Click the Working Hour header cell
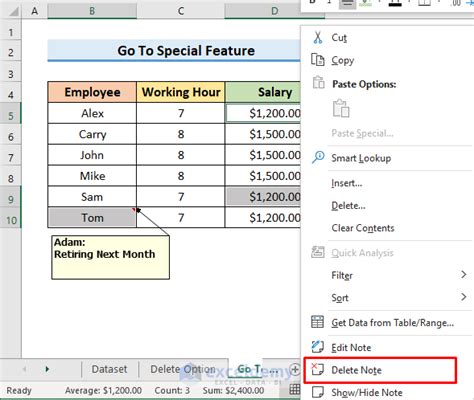 click(x=181, y=92)
